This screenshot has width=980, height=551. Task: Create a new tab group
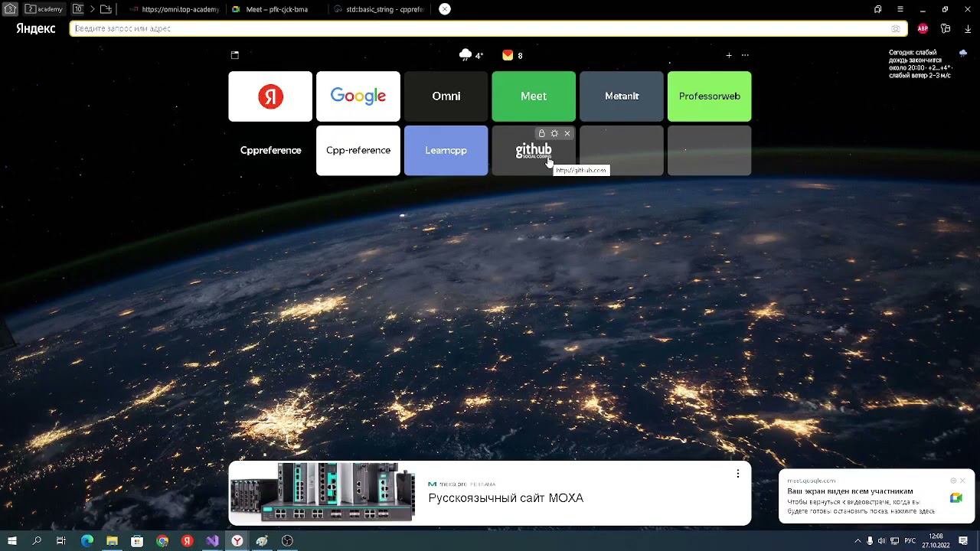pos(106,9)
